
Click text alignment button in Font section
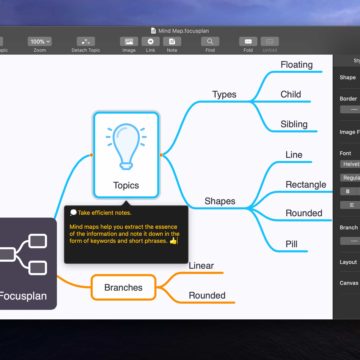[x=349, y=205]
